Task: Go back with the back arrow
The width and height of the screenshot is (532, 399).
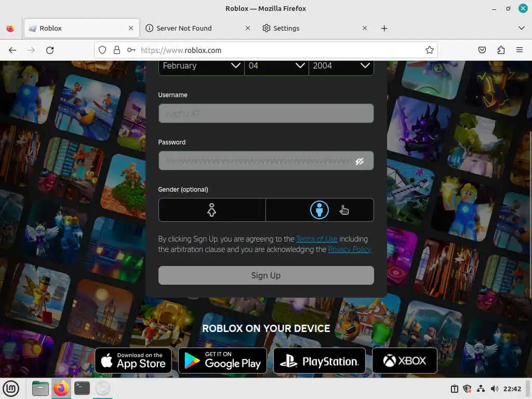Action: (12, 50)
